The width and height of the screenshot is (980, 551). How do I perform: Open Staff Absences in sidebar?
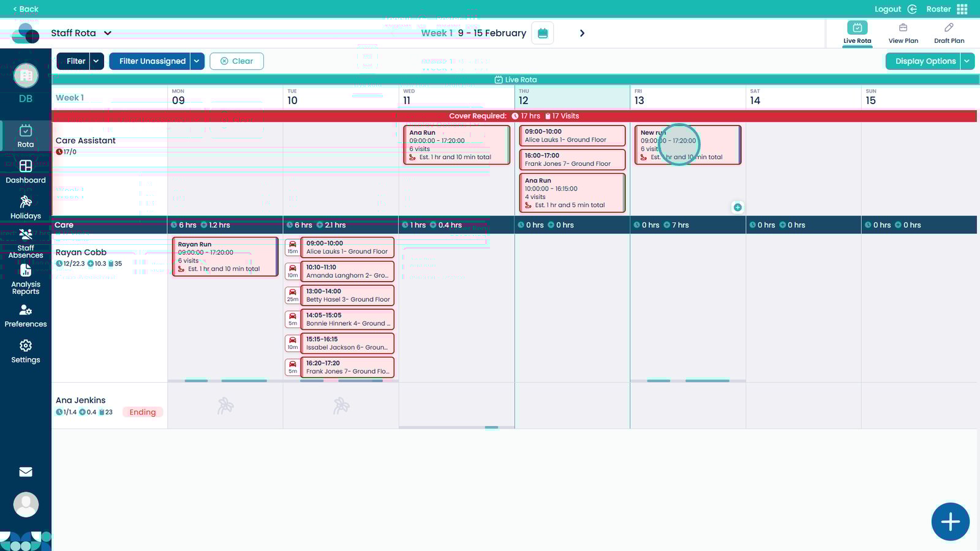[26, 244]
